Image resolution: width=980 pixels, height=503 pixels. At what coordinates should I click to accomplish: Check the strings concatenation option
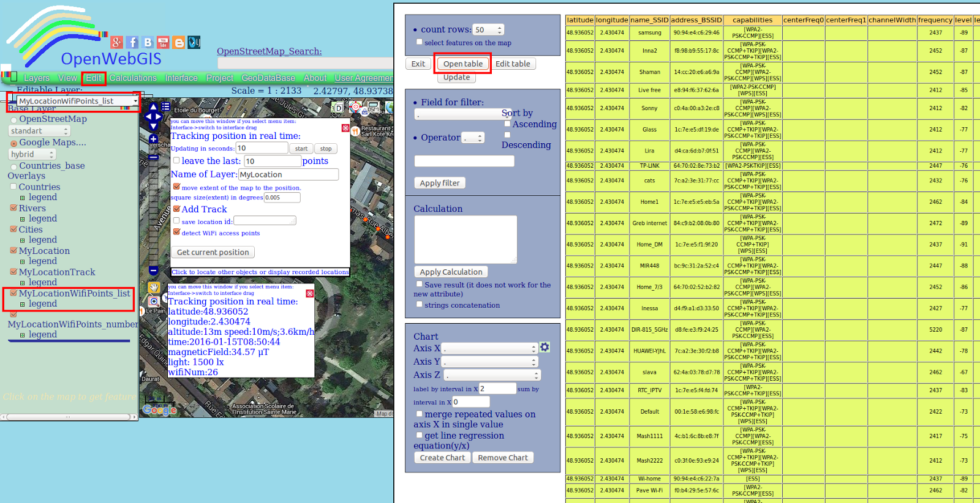pos(420,304)
